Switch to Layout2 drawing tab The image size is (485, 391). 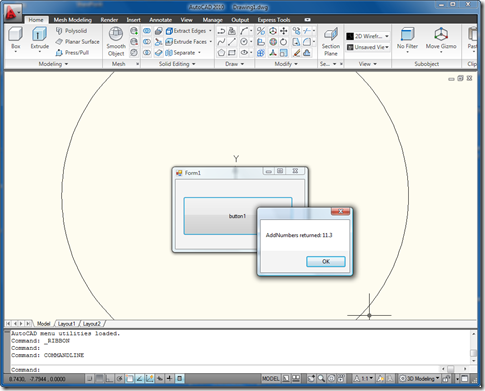(92, 324)
